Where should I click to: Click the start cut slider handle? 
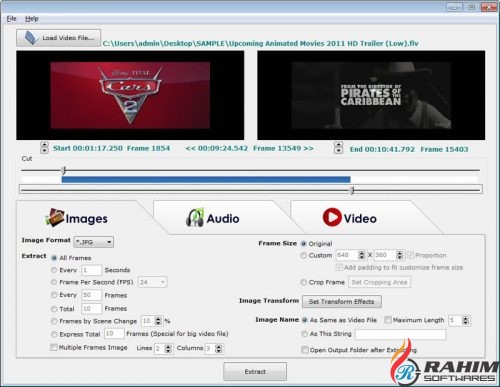[x=63, y=170]
